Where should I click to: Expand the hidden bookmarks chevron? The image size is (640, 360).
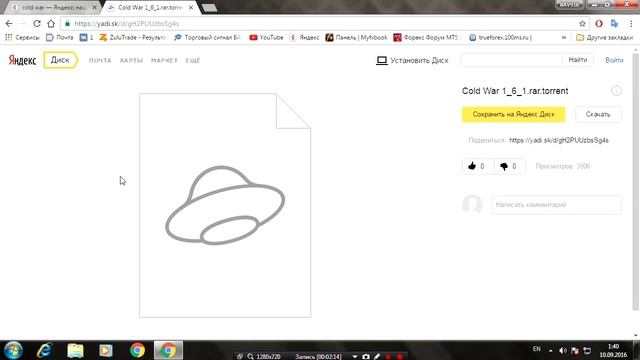(x=564, y=37)
